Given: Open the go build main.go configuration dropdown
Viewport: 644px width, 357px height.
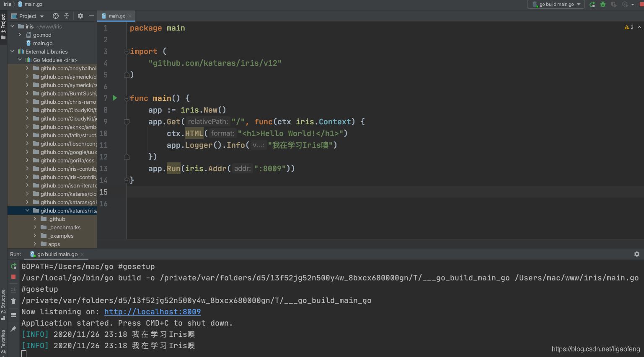Looking at the screenshot, I should 556,5.
